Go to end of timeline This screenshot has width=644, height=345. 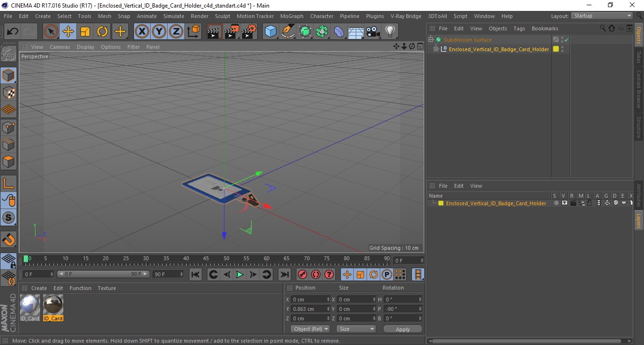pyautogui.click(x=284, y=274)
